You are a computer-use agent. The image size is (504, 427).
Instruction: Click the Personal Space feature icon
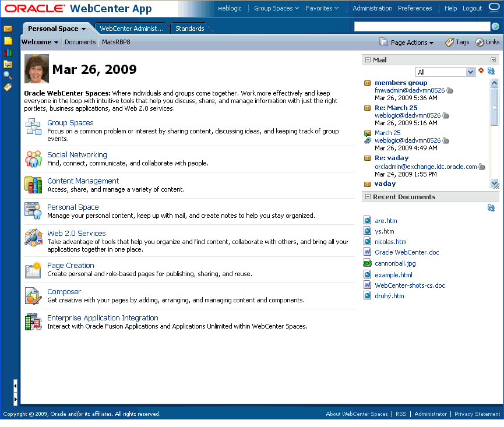33,211
